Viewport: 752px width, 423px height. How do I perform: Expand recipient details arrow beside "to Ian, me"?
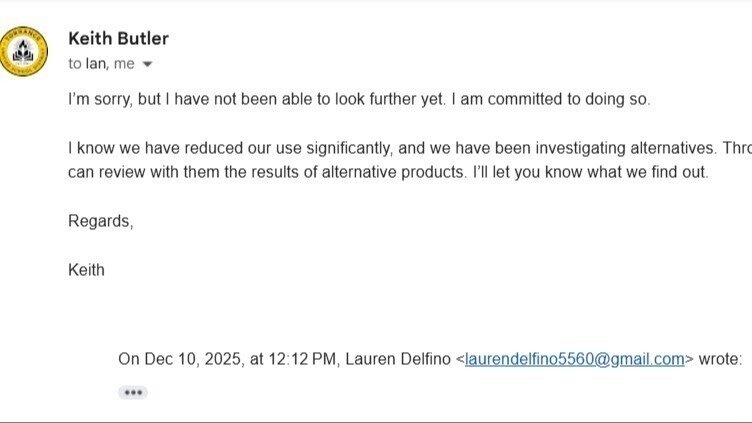coord(148,64)
